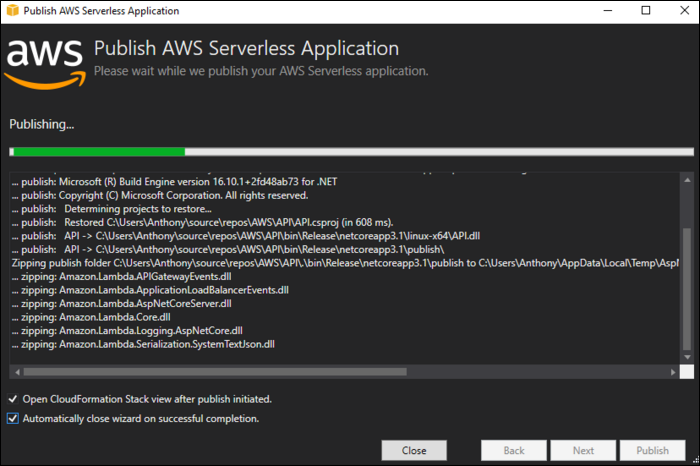This screenshot has width=700, height=466.
Task: Click the Please wait while we publish subtitle
Action: [261, 71]
